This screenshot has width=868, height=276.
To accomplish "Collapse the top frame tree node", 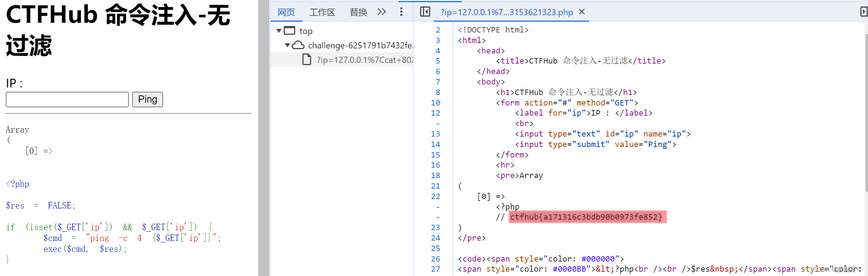I will pos(279,31).
